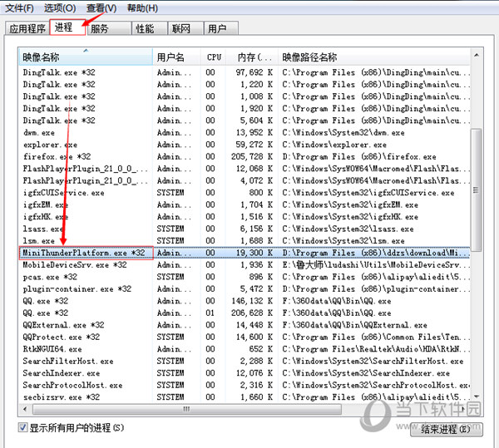The image size is (499, 448).
Task: Switch to the 性能 tab
Action: 150,28
